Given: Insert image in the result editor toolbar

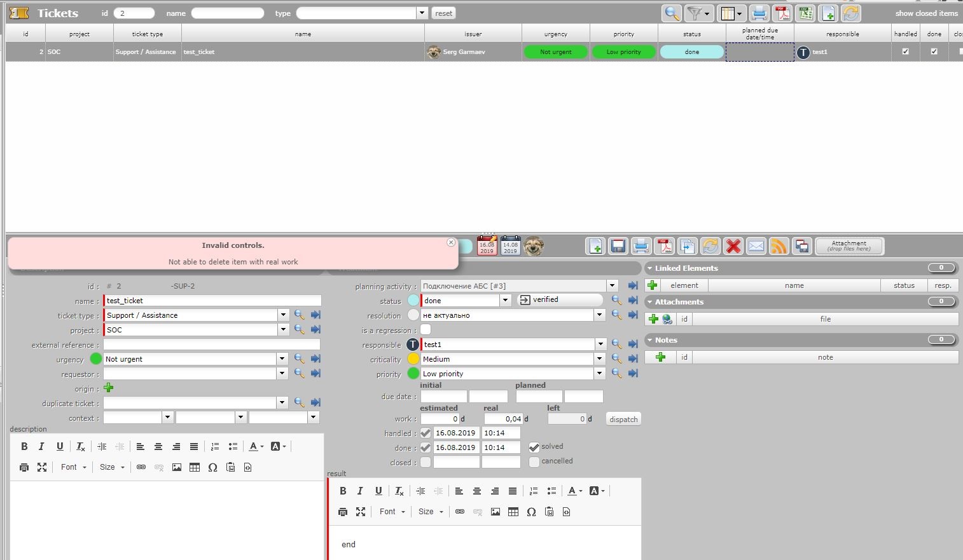Looking at the screenshot, I should pos(495,512).
